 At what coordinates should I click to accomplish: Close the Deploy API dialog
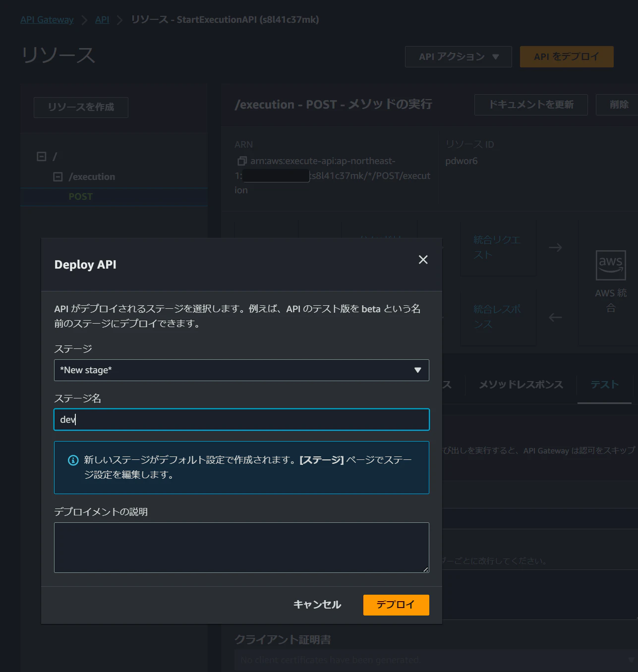coord(423,260)
